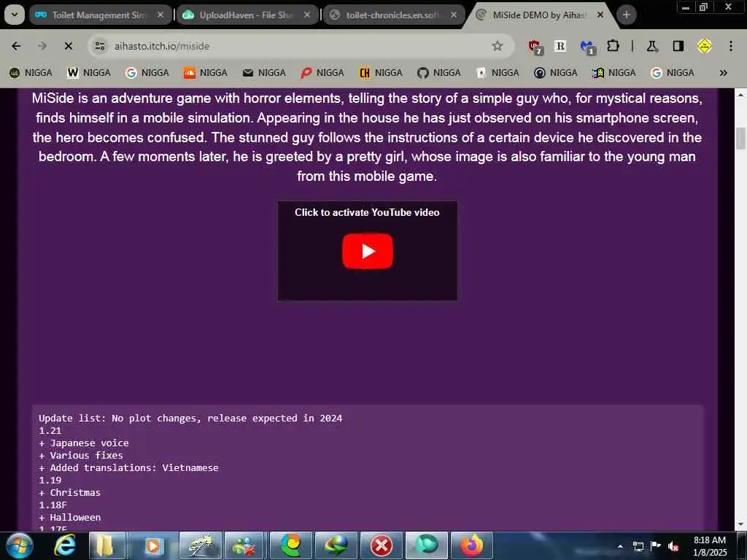Open the red X application in taskbar

381,545
